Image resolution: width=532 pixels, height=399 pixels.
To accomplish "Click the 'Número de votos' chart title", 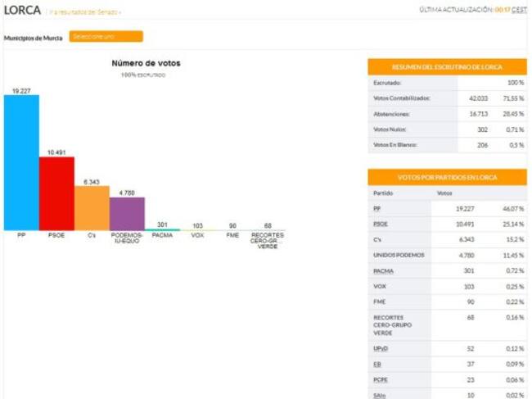I will [x=146, y=63].
